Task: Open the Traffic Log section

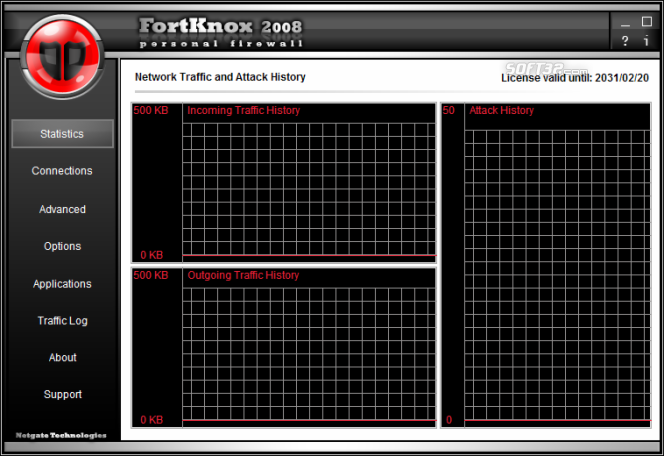Action: click(62, 321)
